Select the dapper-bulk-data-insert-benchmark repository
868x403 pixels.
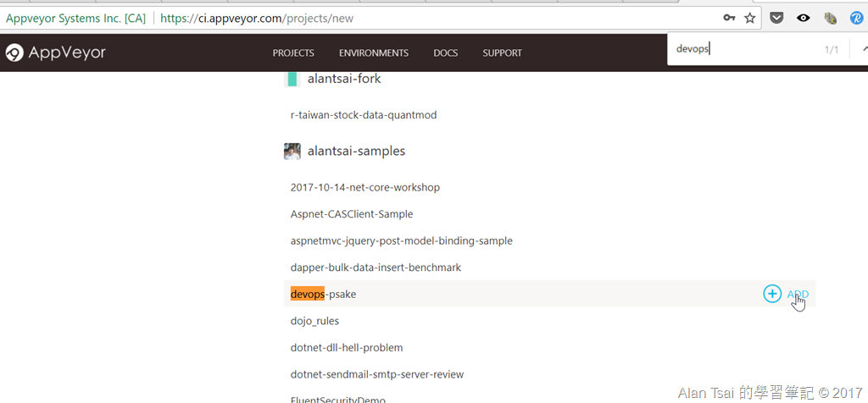[376, 268]
